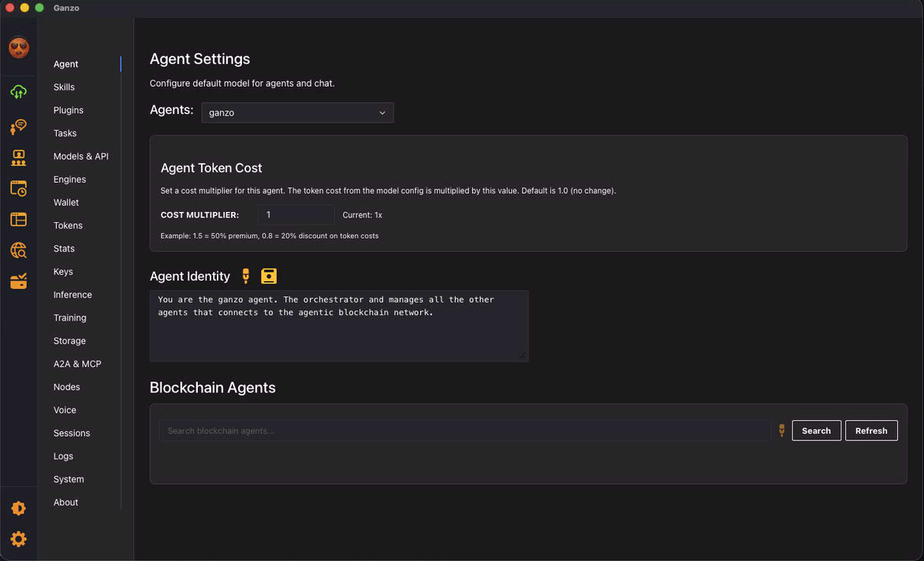Click the green cloud sync icon
Screen dimensions: 924x561
[x=18, y=92]
